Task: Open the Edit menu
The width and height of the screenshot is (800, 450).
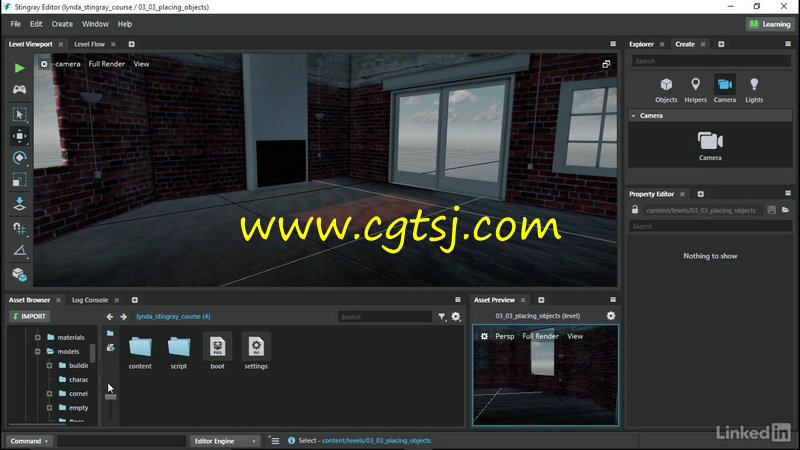Action: (x=36, y=24)
